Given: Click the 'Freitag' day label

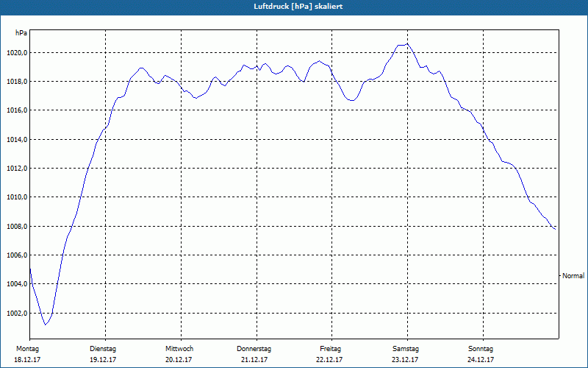Looking at the screenshot, I should (330, 349).
